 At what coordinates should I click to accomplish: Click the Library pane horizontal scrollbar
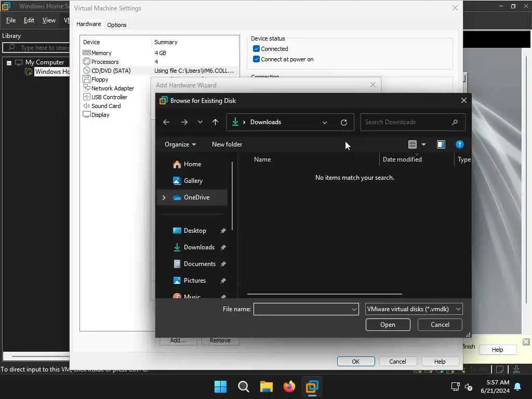click(41, 356)
